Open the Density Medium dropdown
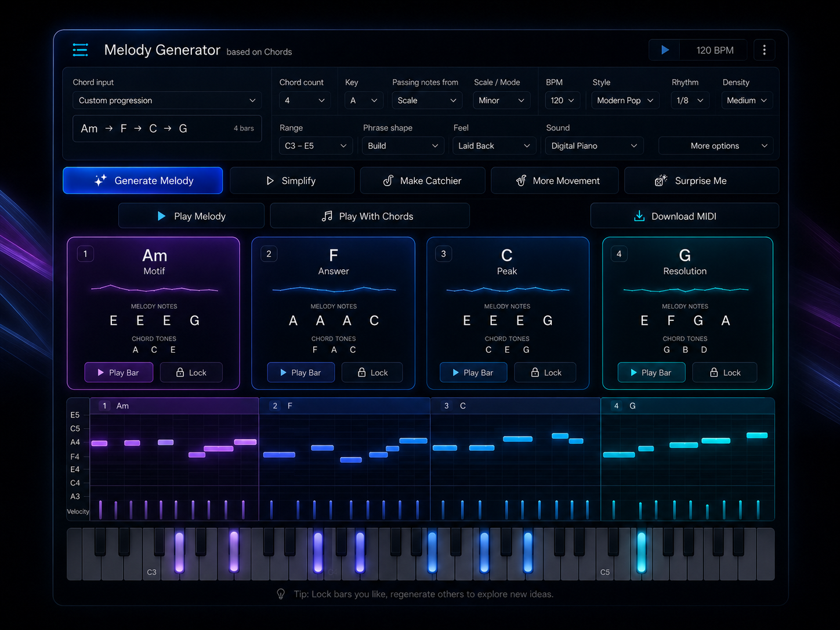Image resolution: width=840 pixels, height=630 pixels. pos(747,100)
